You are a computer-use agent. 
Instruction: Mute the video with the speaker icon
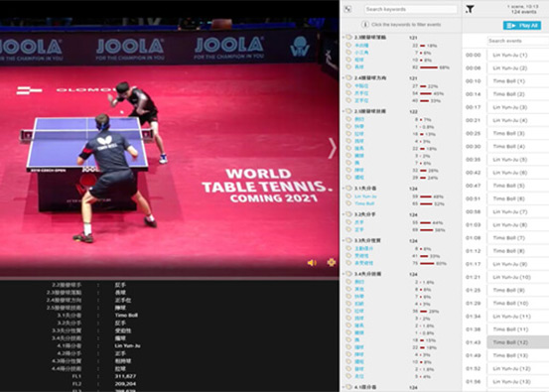pos(312,263)
